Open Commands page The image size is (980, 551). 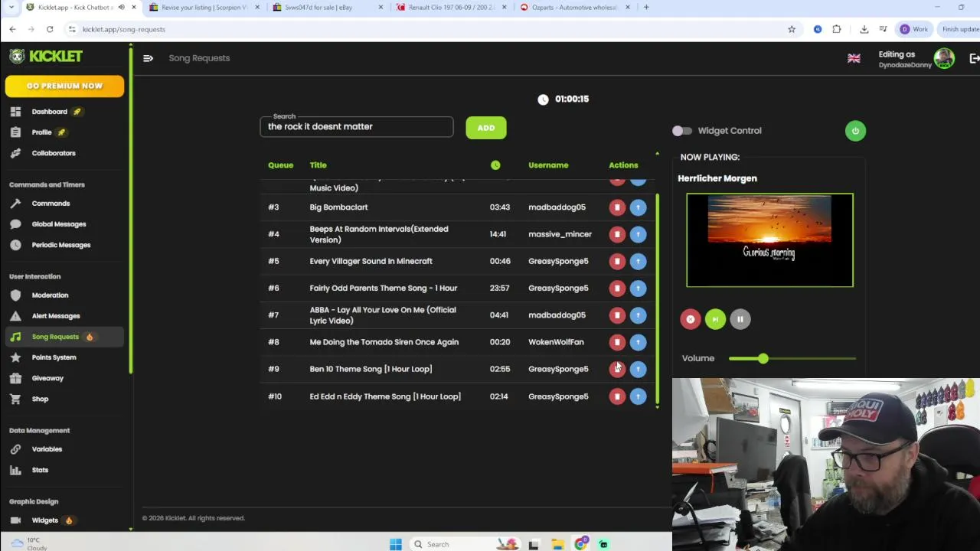pos(51,204)
